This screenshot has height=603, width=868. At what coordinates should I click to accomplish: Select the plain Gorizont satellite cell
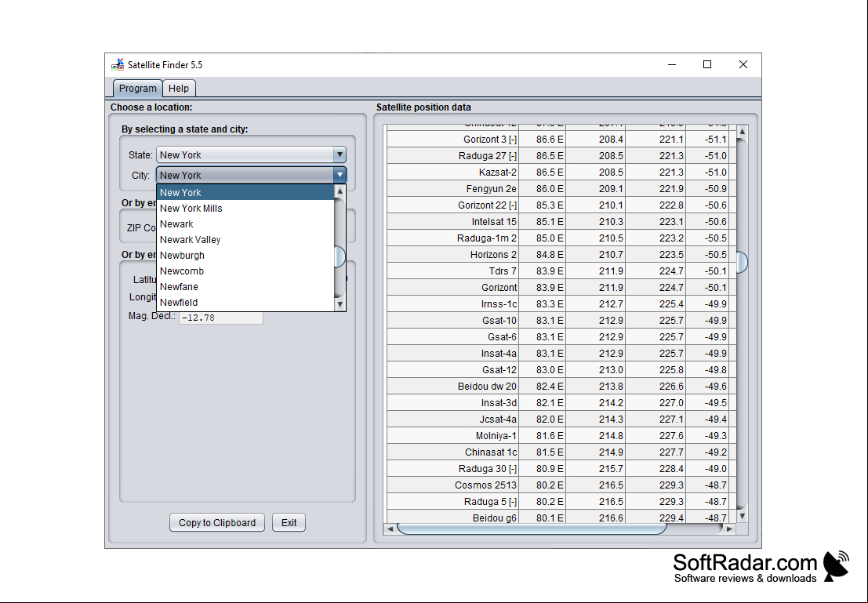coord(453,288)
